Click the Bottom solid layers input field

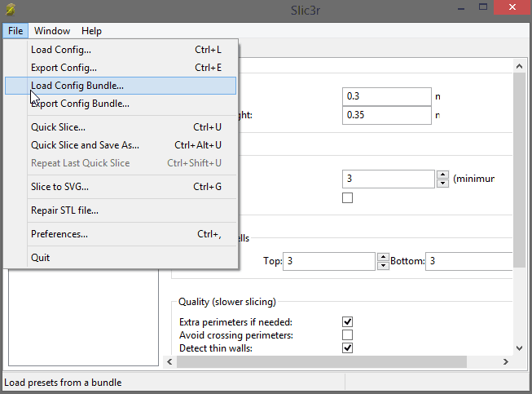pos(468,261)
